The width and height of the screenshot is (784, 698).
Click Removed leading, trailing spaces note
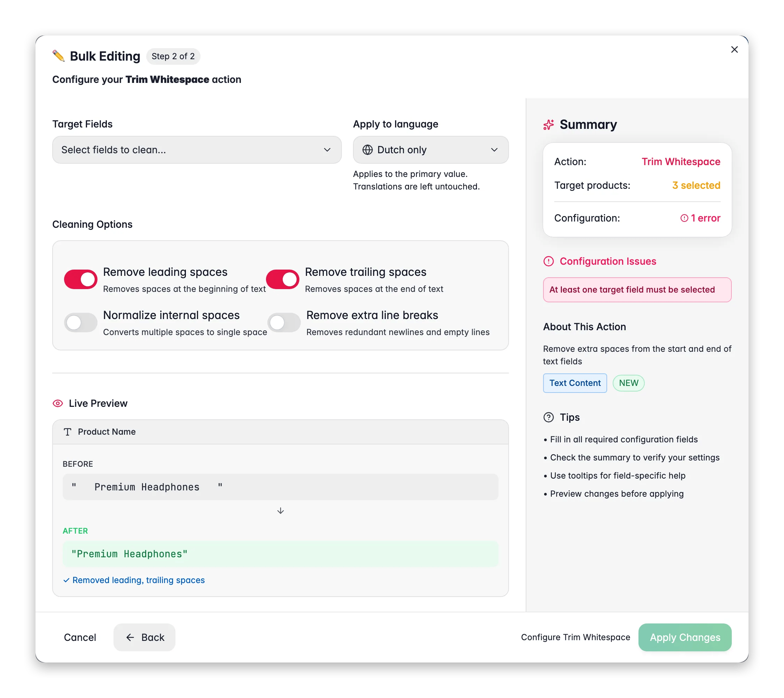139,580
